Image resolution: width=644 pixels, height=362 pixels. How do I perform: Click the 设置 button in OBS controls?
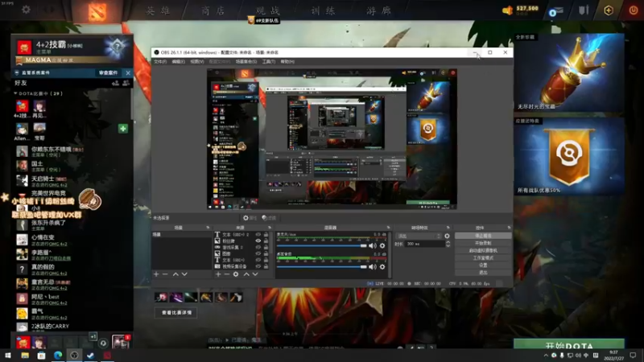483,265
